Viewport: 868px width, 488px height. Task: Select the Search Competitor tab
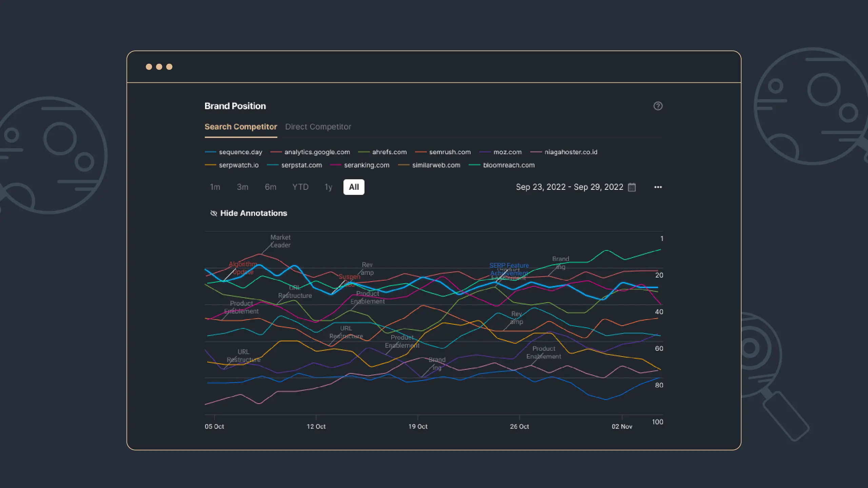point(241,127)
